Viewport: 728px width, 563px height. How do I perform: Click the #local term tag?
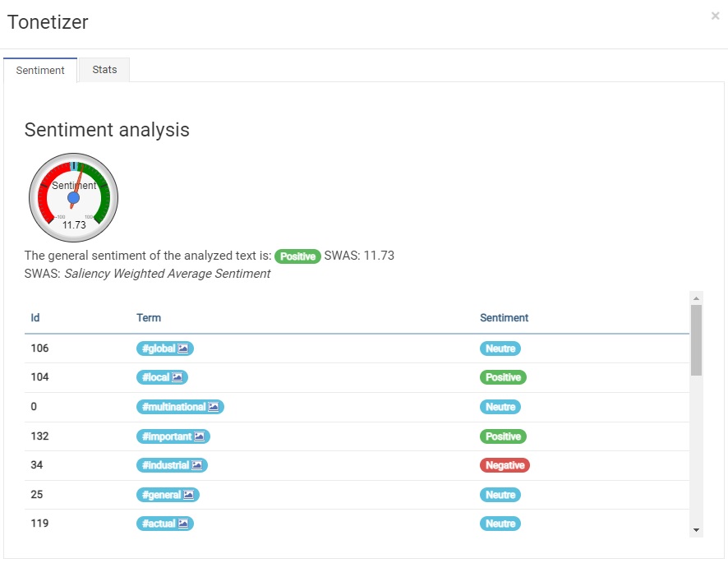point(162,377)
